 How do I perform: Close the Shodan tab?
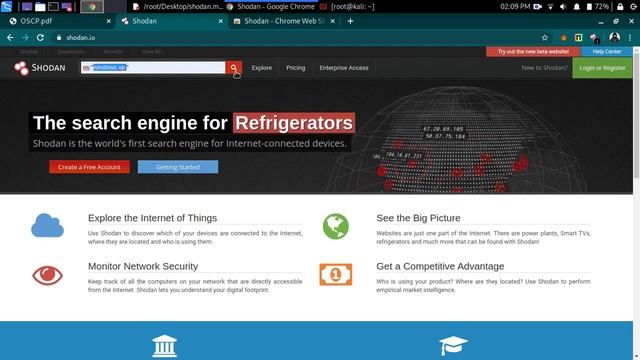tap(220, 21)
